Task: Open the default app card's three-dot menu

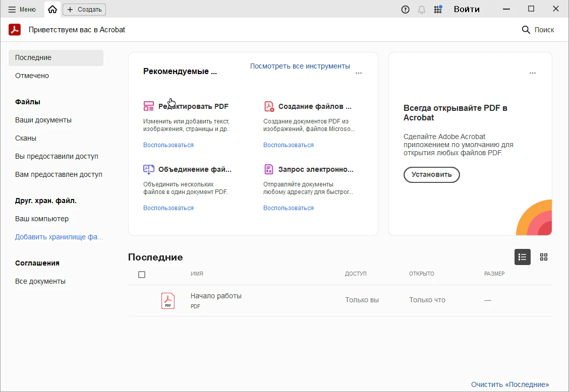Action: 532,73
